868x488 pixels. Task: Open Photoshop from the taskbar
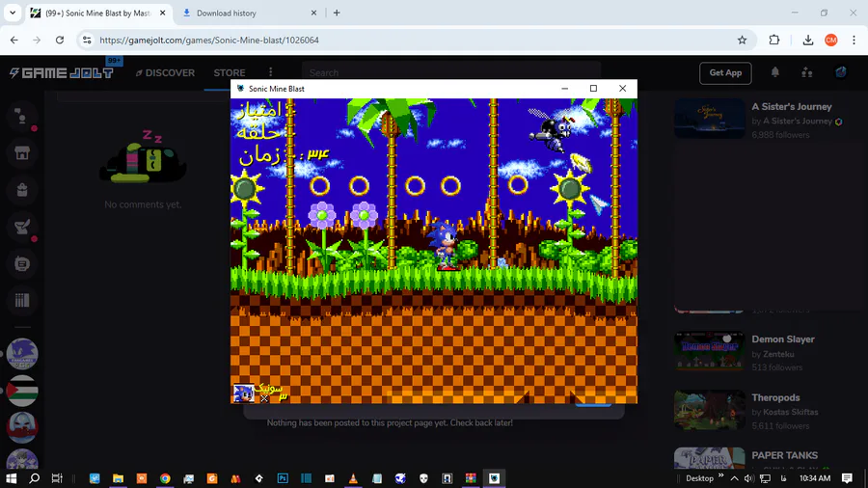283,478
